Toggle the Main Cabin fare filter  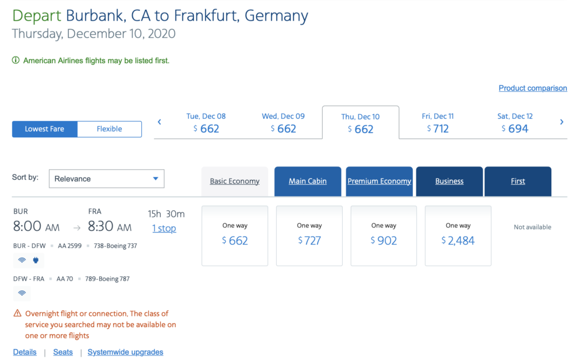[308, 181]
